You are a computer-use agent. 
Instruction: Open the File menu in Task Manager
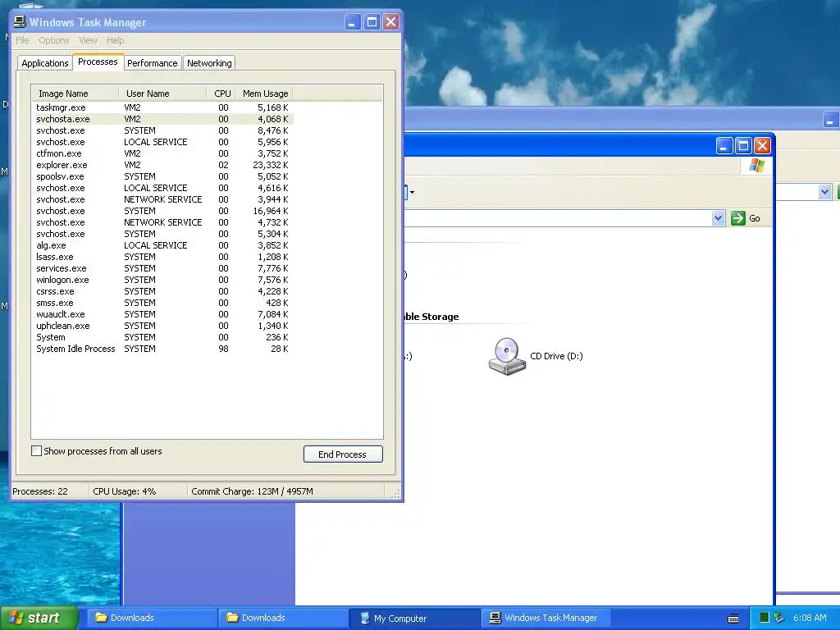(x=22, y=40)
